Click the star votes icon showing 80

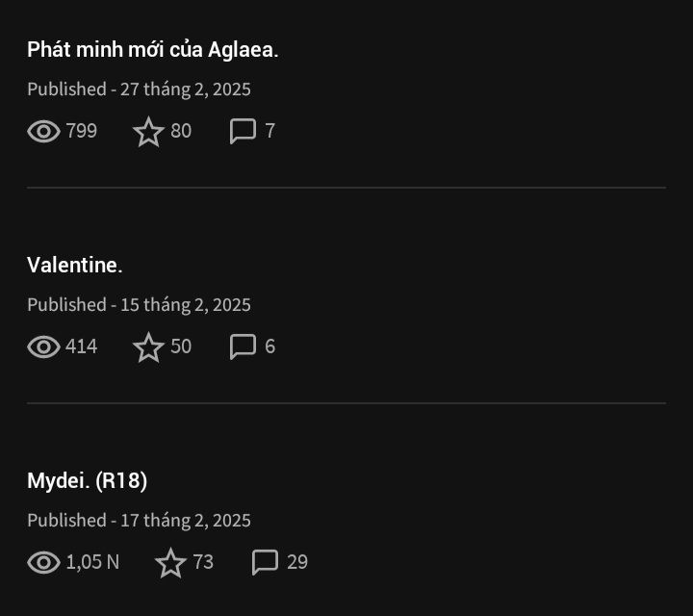point(148,131)
